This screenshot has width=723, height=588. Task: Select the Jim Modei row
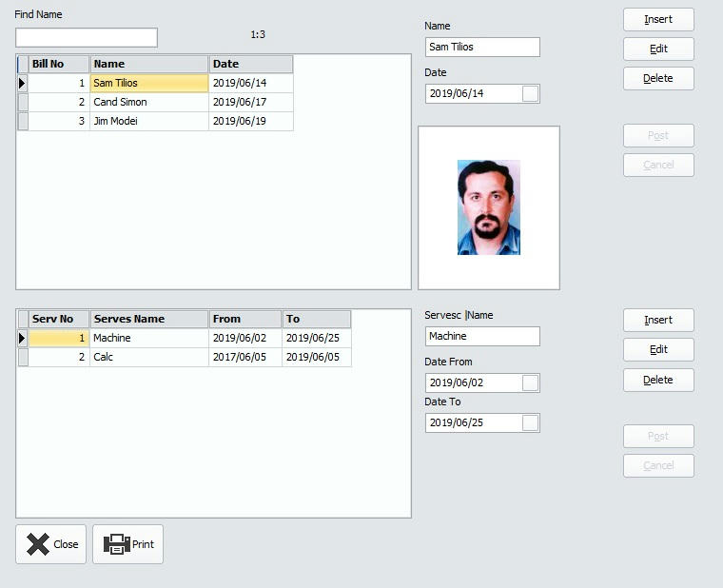(x=149, y=122)
